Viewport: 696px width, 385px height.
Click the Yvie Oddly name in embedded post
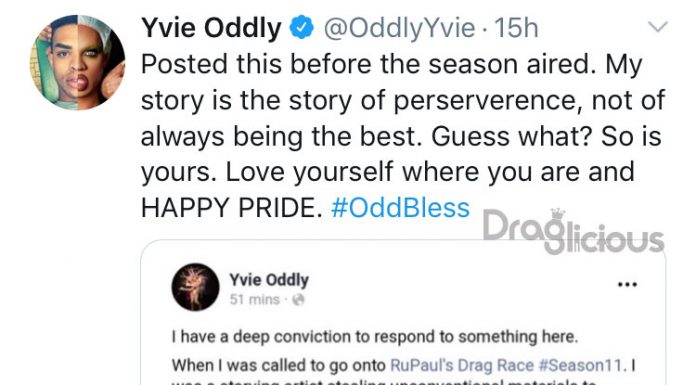[x=269, y=280]
